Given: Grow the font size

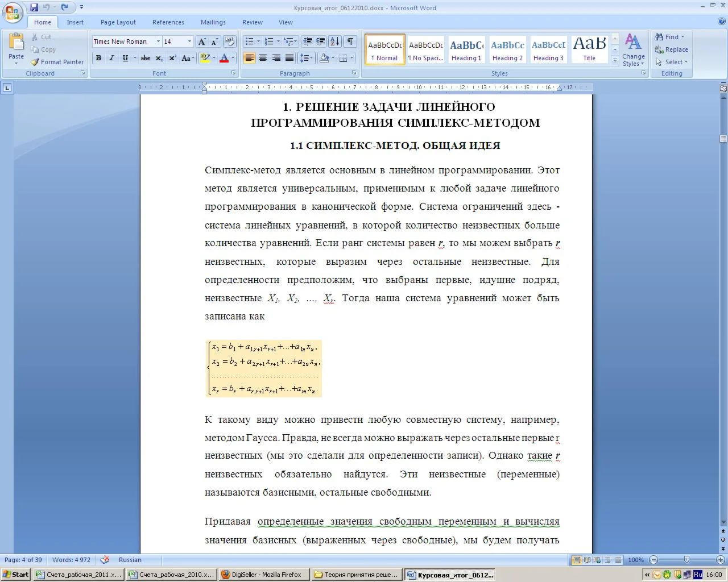Looking at the screenshot, I should pos(202,41).
